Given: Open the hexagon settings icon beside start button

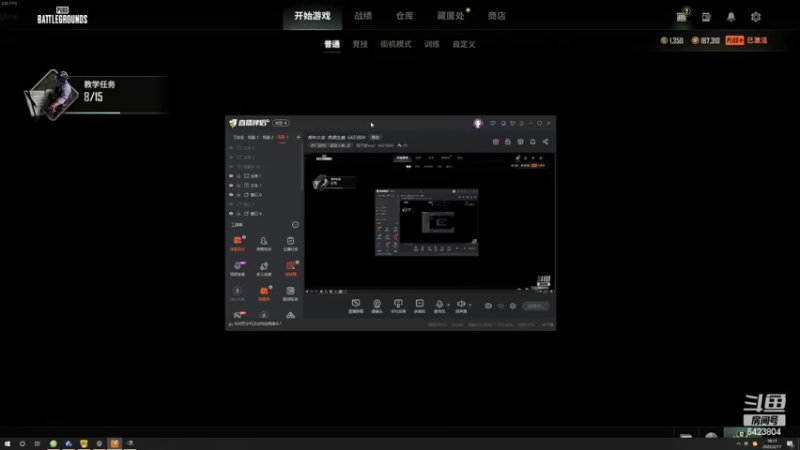Looking at the screenshot, I should (x=513, y=306).
